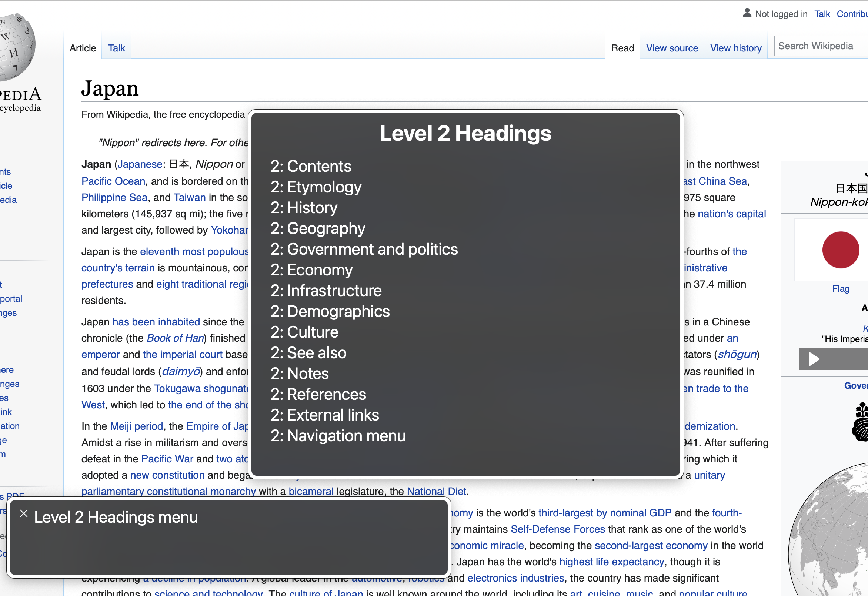Follow the Self-Defense Forces link
This screenshot has height=596, width=868.
tap(558, 529)
